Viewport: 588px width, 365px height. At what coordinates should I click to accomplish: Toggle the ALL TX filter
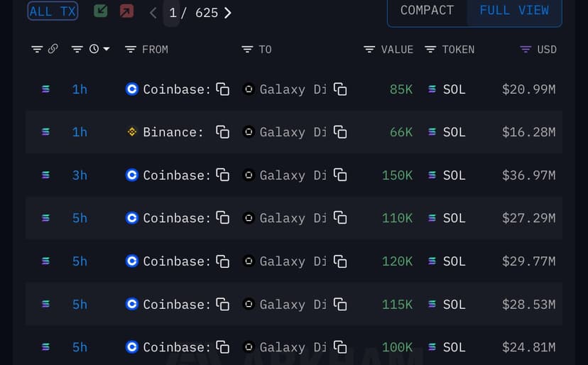point(52,11)
